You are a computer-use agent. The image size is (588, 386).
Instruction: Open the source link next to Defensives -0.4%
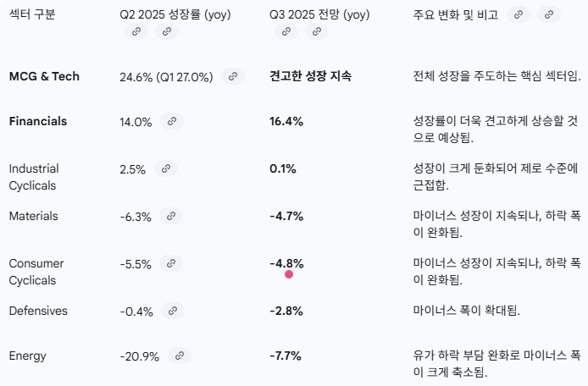(x=173, y=311)
